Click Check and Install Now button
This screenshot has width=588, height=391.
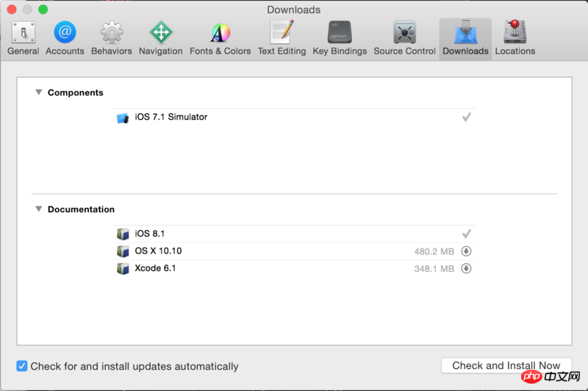click(x=506, y=365)
